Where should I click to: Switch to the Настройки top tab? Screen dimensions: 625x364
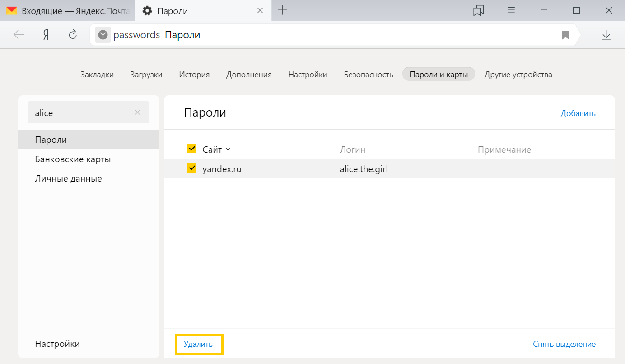[308, 75]
